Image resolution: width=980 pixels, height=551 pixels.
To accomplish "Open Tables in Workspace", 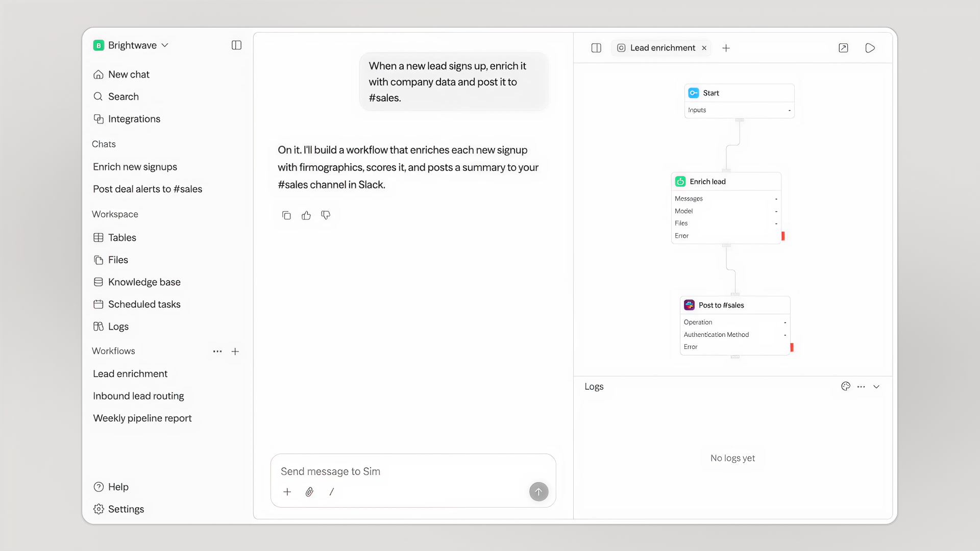I will coord(115,238).
